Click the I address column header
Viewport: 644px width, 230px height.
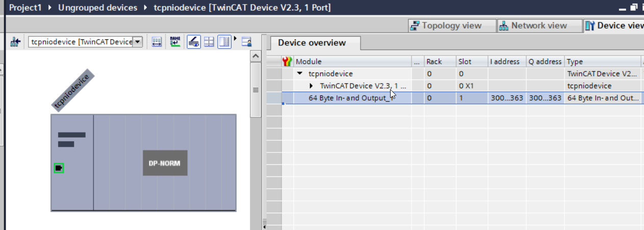[x=507, y=62]
